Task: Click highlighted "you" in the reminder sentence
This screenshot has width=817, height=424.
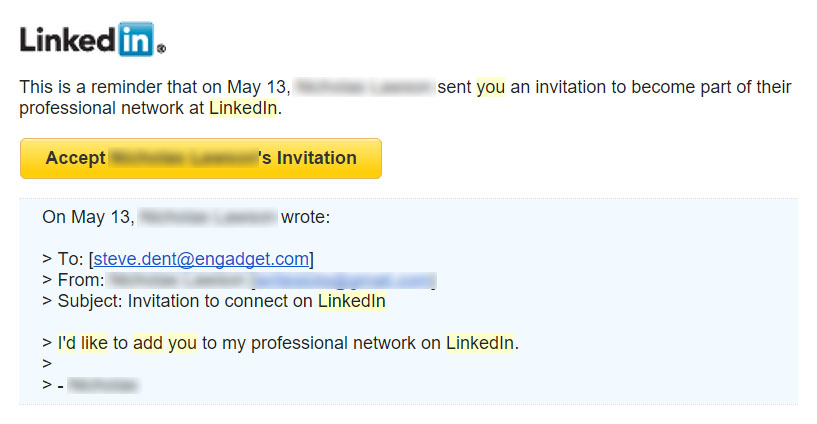Action: pos(490,87)
